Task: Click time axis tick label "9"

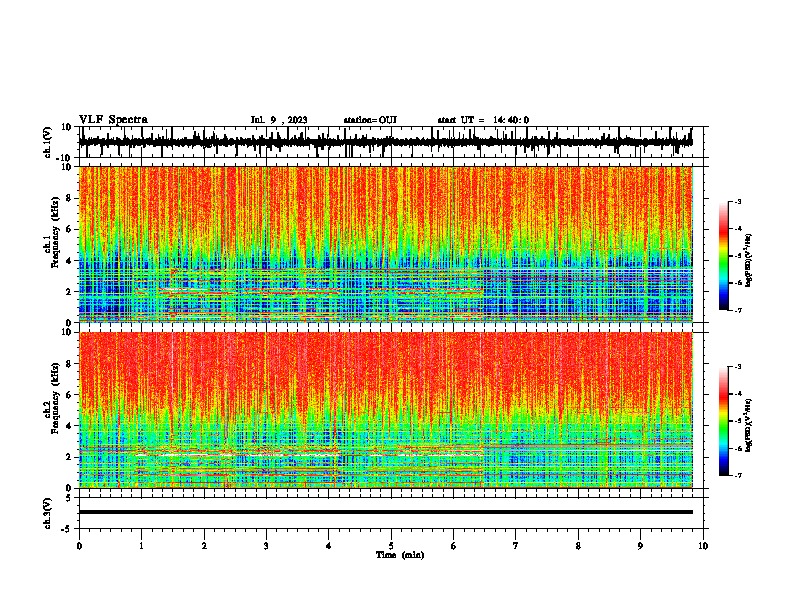Action: pyautogui.click(x=640, y=546)
